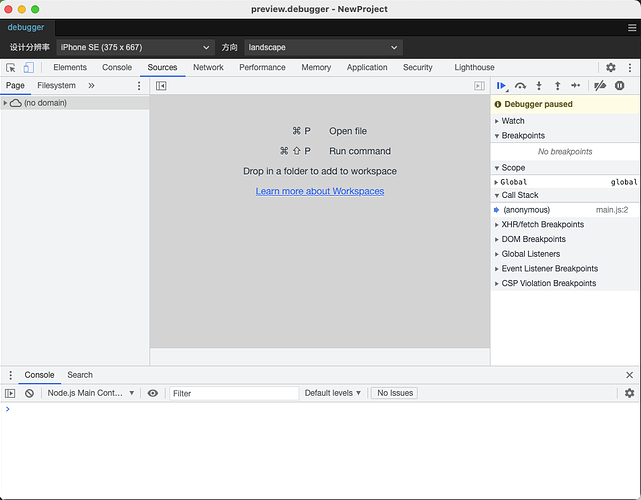Open the Security tab

417,67
